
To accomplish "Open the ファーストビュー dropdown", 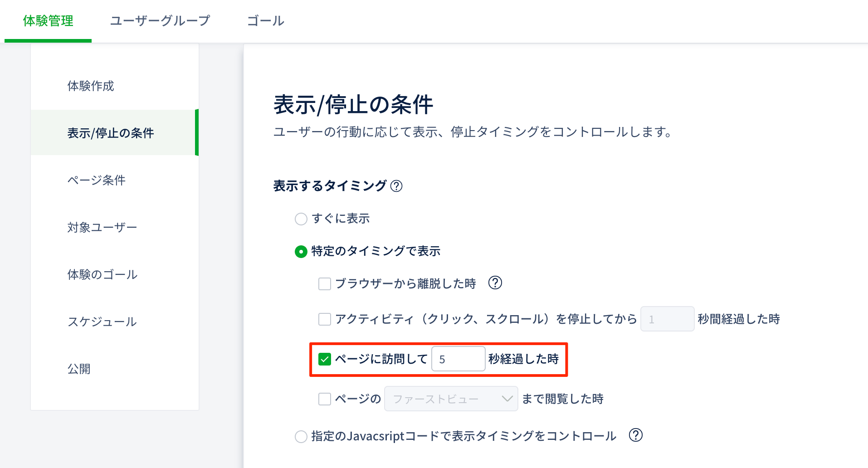I will click(451, 399).
